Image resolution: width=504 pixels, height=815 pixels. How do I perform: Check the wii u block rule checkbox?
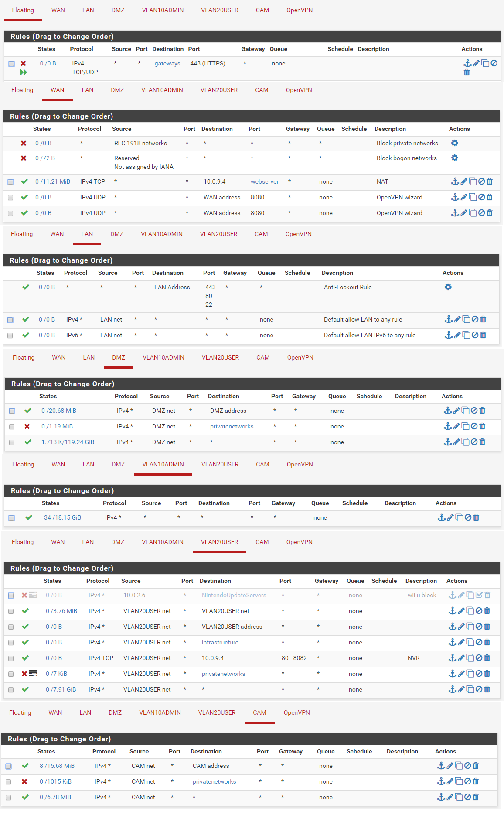[11, 596]
